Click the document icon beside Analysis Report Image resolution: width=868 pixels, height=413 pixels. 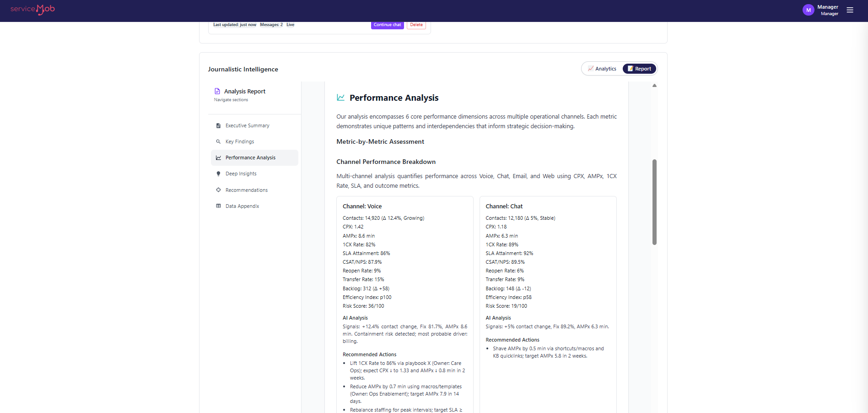218,91
